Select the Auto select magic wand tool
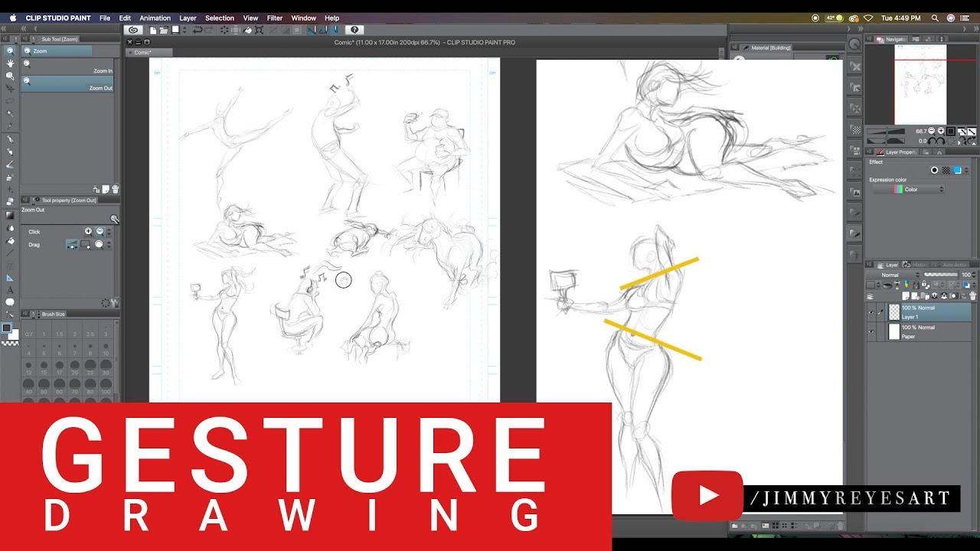This screenshot has width=980, height=551. pos(10,113)
